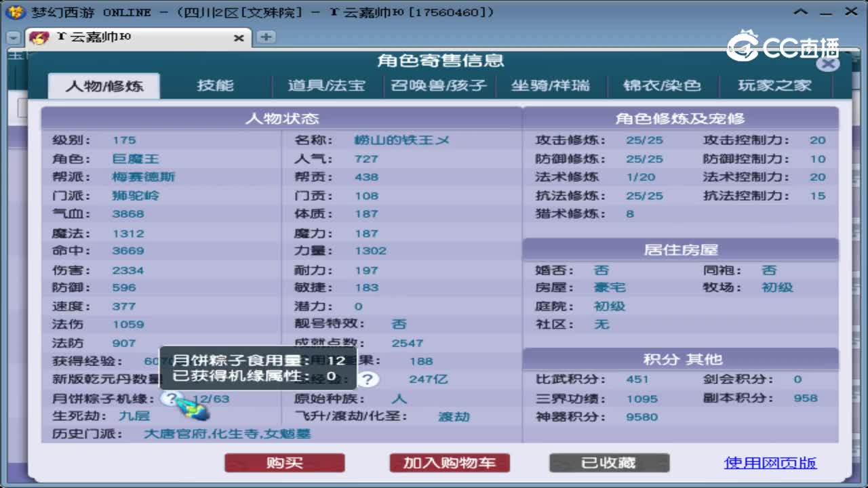The width and height of the screenshot is (868, 488).
Task: Click the 角色修炼及宠修 section header
Action: 680,119
